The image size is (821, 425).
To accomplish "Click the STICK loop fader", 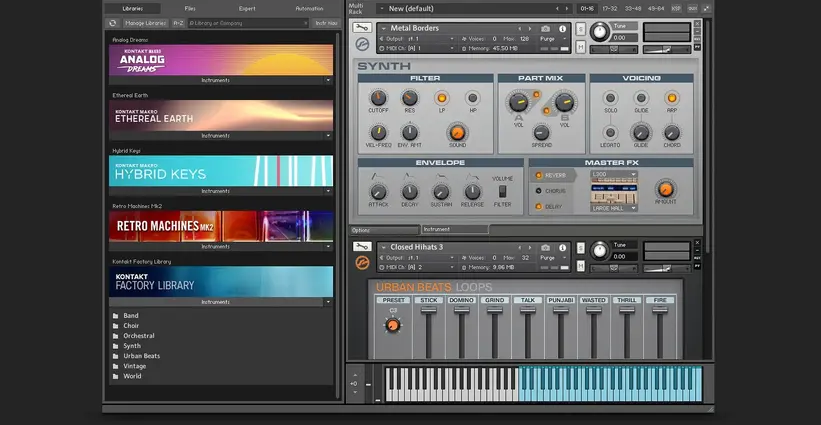I will tap(428, 310).
